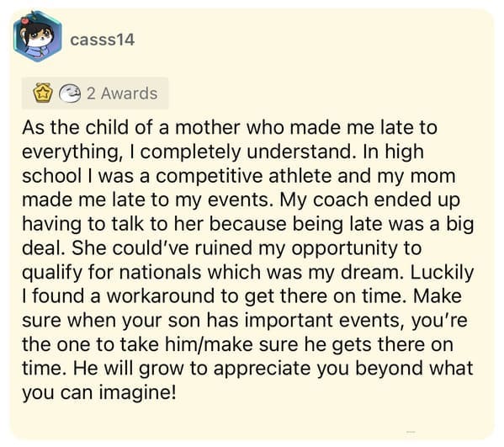Open the casss14 username profile link
Image resolution: width=504 pixels, height=447 pixels.
coord(102,40)
